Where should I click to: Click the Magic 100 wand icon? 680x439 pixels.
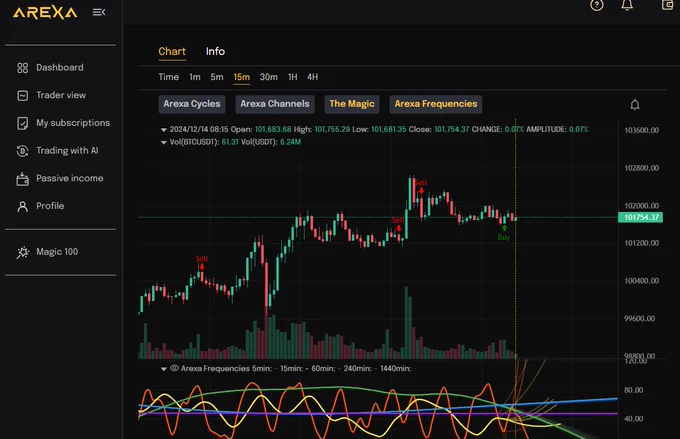tap(23, 252)
